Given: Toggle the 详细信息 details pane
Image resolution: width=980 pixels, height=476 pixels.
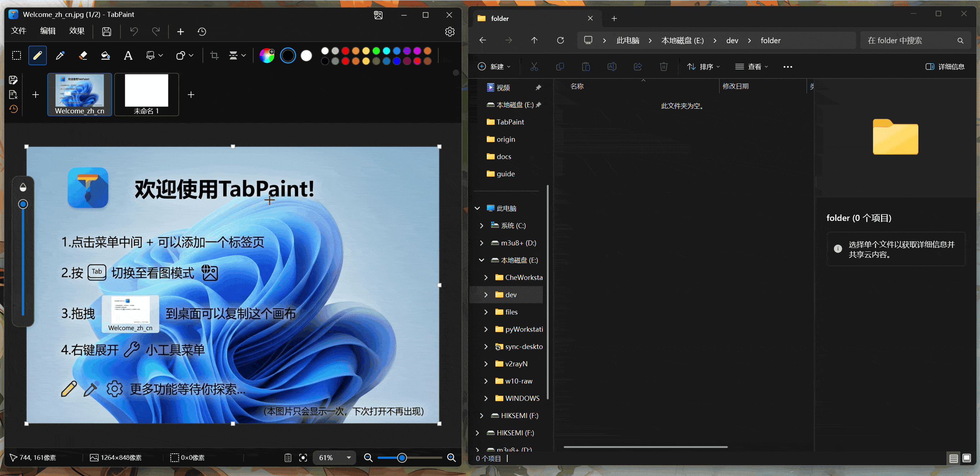Looking at the screenshot, I should click(945, 67).
